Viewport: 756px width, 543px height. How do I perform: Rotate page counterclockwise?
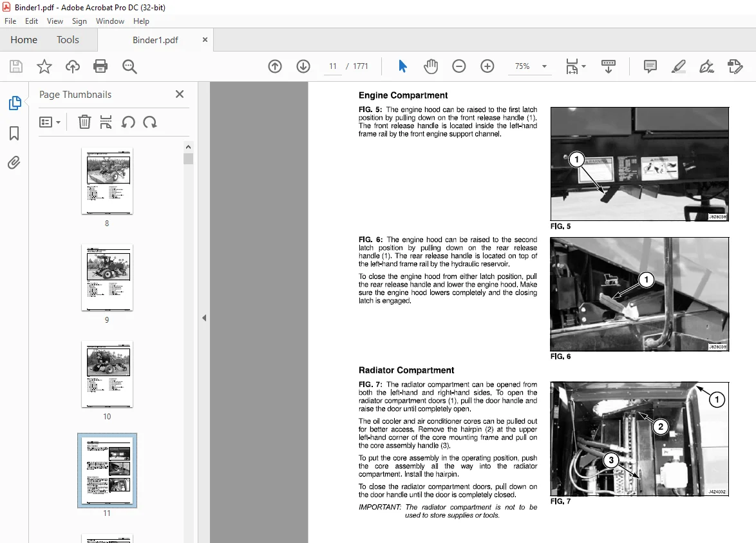click(x=128, y=122)
